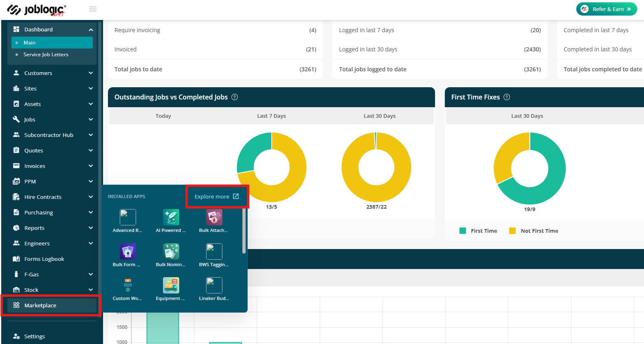Click the Logged in last 30 days row
The width and height of the screenshot is (644, 344).
(x=440, y=49)
